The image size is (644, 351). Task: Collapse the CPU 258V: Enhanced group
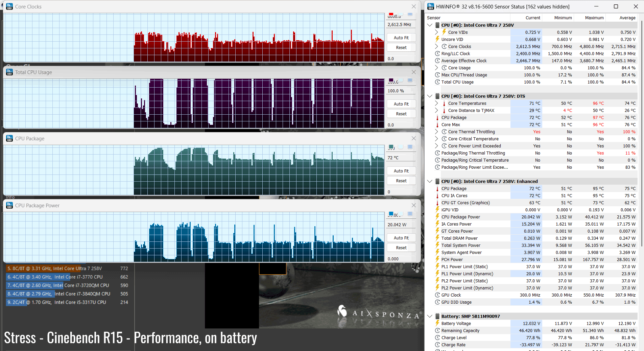point(430,181)
